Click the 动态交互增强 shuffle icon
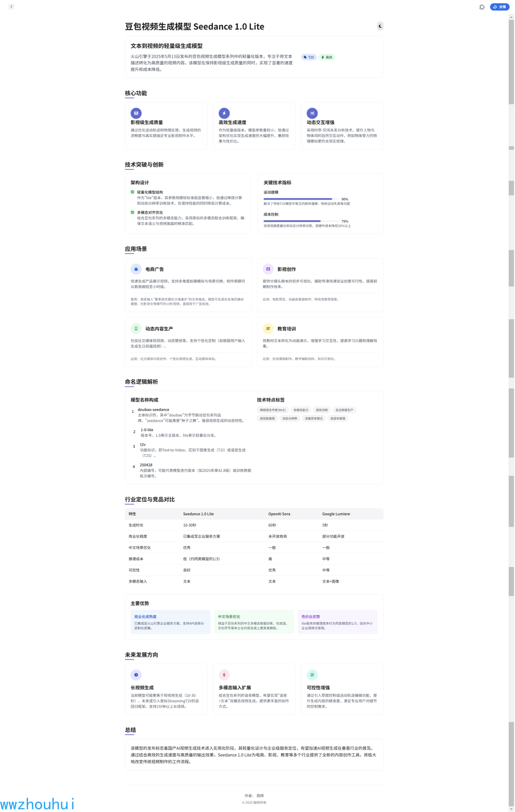Screen dimensions: 515x812 click(x=312, y=113)
